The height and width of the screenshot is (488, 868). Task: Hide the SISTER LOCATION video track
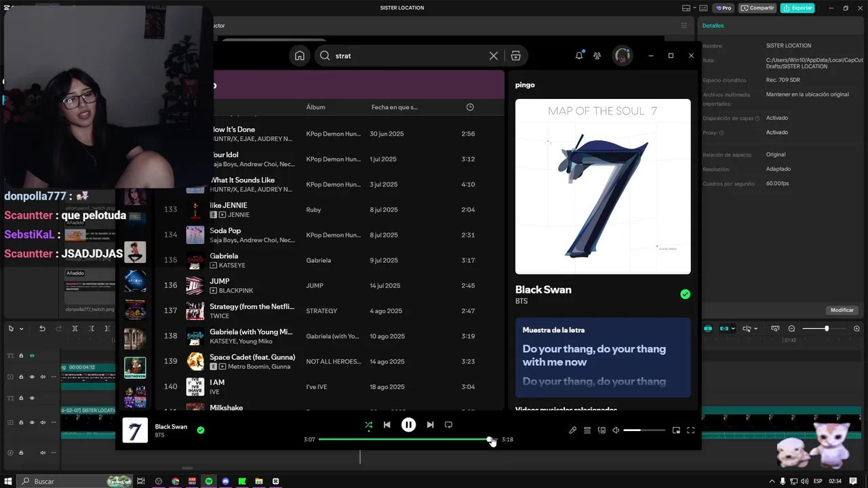tap(32, 422)
